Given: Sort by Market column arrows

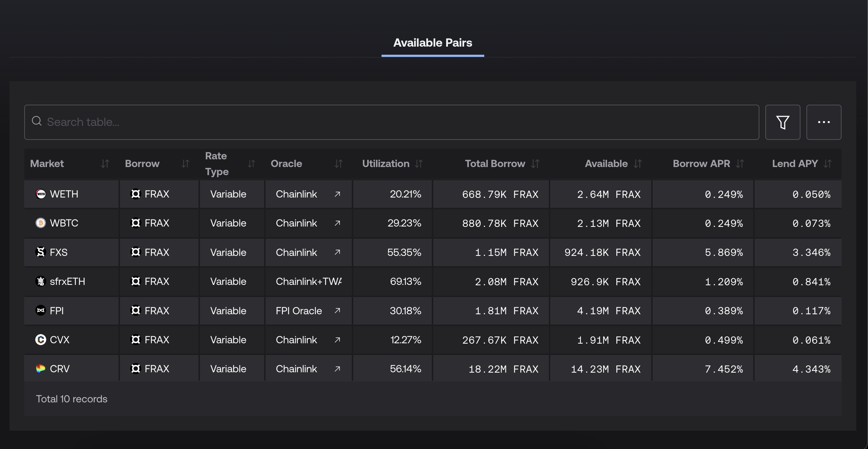Looking at the screenshot, I should [x=105, y=164].
